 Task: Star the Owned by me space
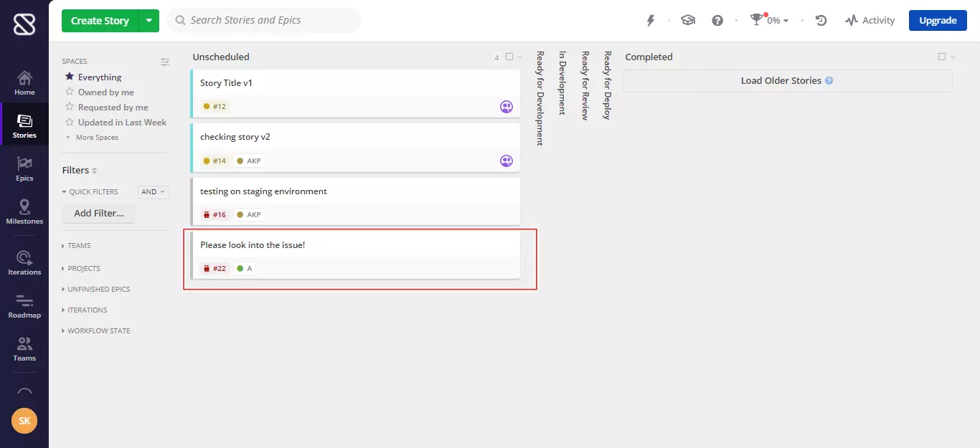pyautogui.click(x=70, y=92)
